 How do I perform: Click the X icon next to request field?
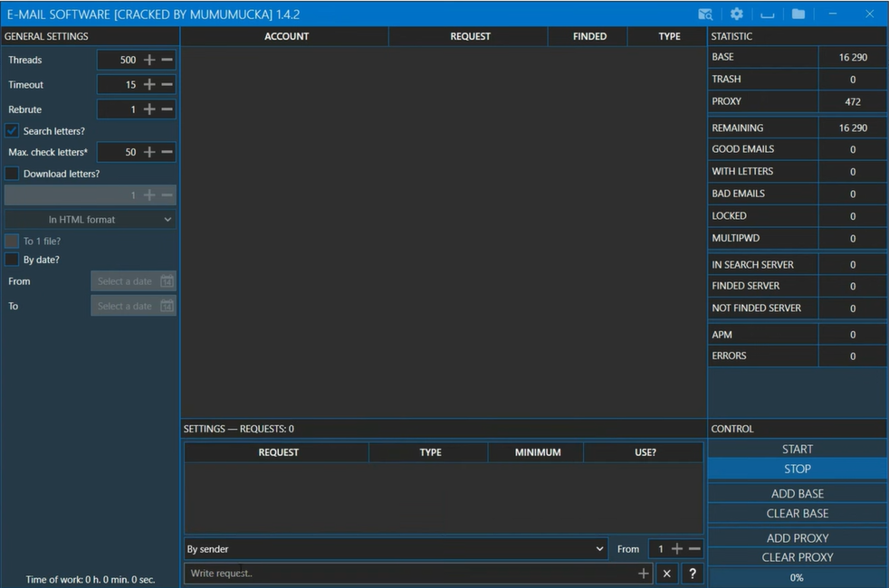[666, 574]
